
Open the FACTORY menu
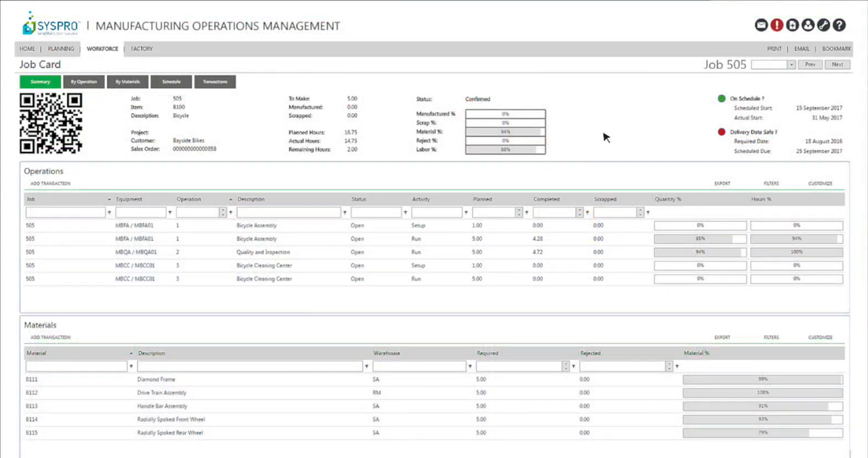click(142, 49)
